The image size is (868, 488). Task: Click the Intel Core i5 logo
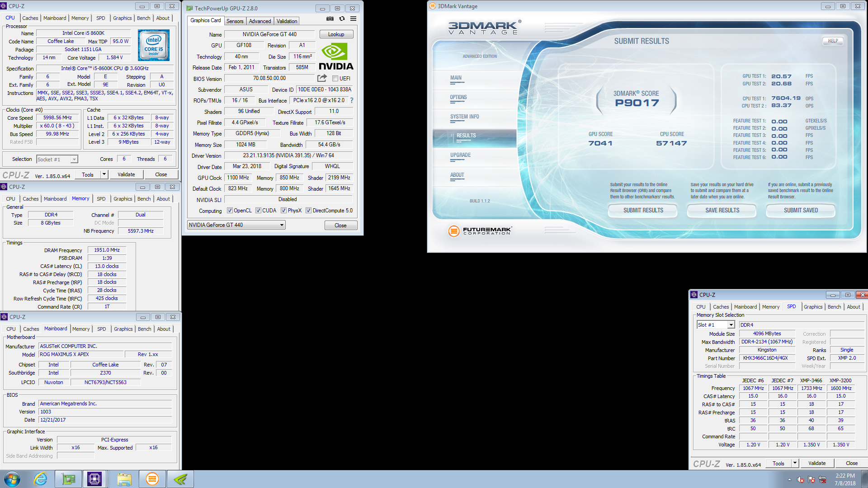(x=154, y=45)
